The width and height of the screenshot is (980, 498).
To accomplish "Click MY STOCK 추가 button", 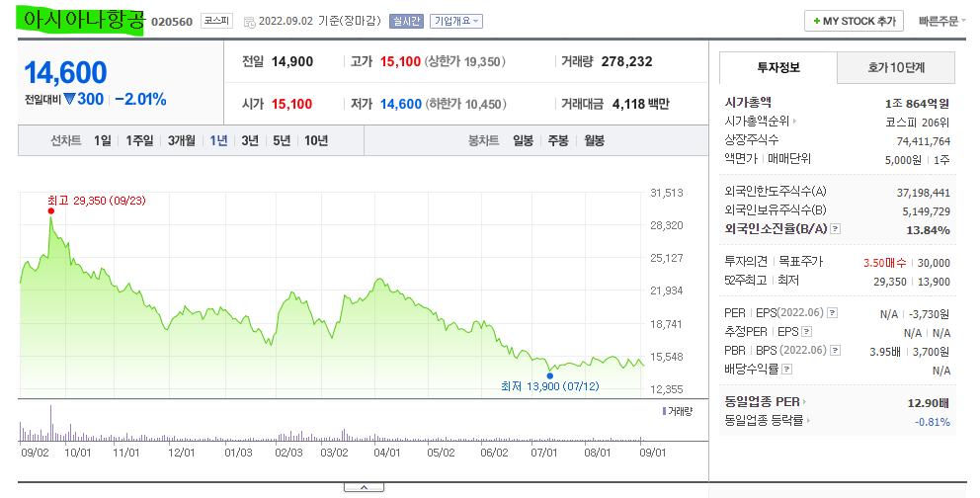I will (855, 22).
